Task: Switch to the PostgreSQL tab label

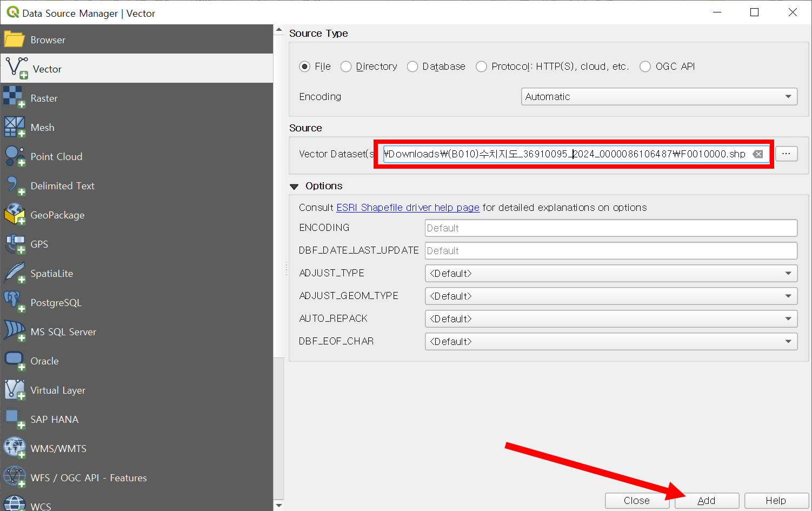Action: (56, 303)
